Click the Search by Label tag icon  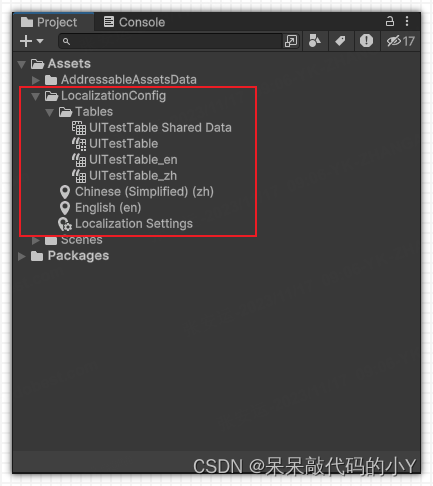pos(340,41)
